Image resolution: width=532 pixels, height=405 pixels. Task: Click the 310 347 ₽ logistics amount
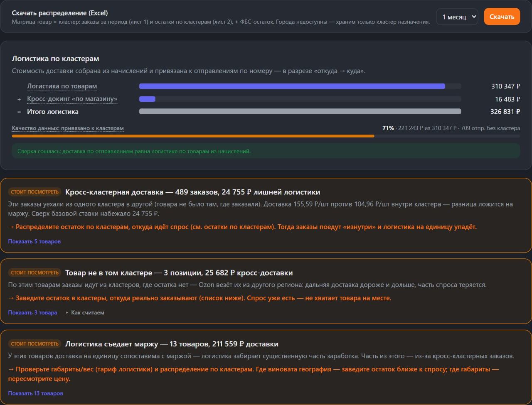point(505,86)
